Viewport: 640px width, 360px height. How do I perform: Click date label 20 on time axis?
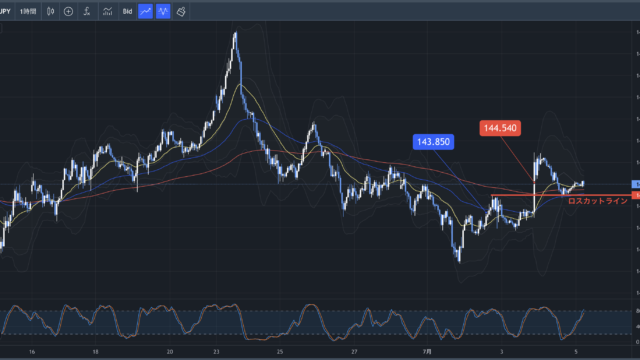click(x=170, y=351)
